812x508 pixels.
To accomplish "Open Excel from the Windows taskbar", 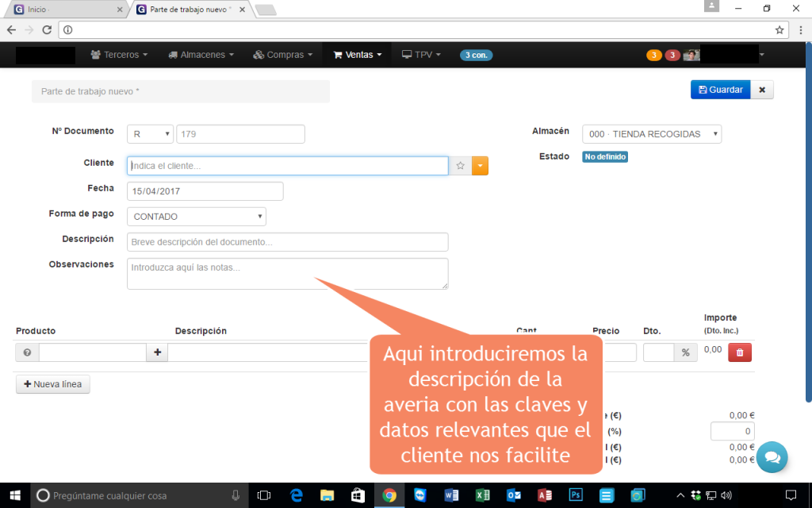I will click(482, 495).
